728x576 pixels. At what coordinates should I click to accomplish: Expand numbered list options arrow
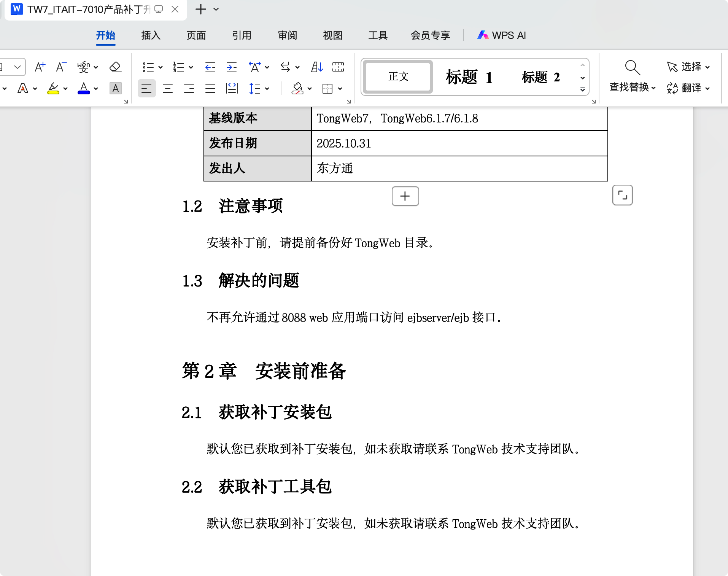pyautogui.click(x=191, y=68)
